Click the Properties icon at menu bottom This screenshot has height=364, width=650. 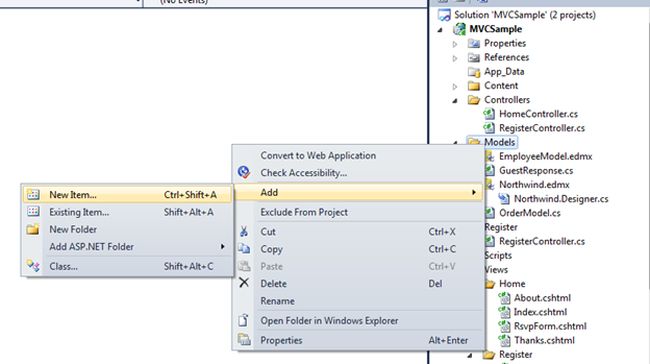click(244, 340)
